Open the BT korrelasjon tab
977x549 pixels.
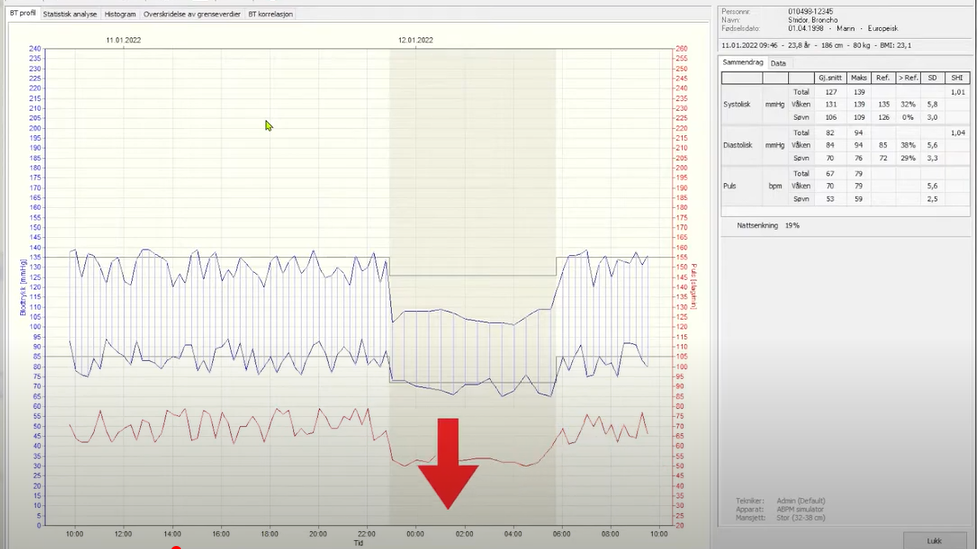270,15
